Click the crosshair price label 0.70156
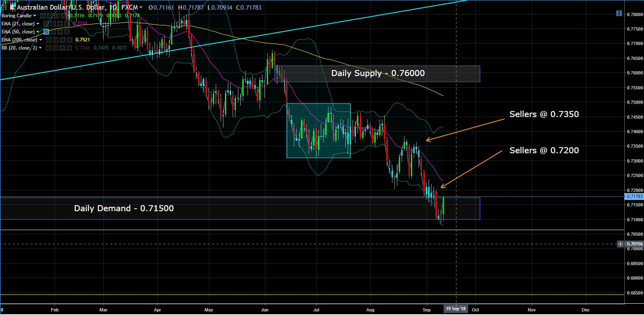Screen dimensions: 644x315 pos(634,244)
